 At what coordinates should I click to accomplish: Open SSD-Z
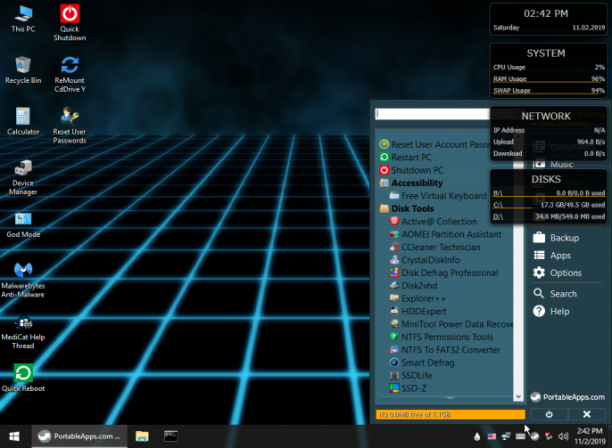408,389
